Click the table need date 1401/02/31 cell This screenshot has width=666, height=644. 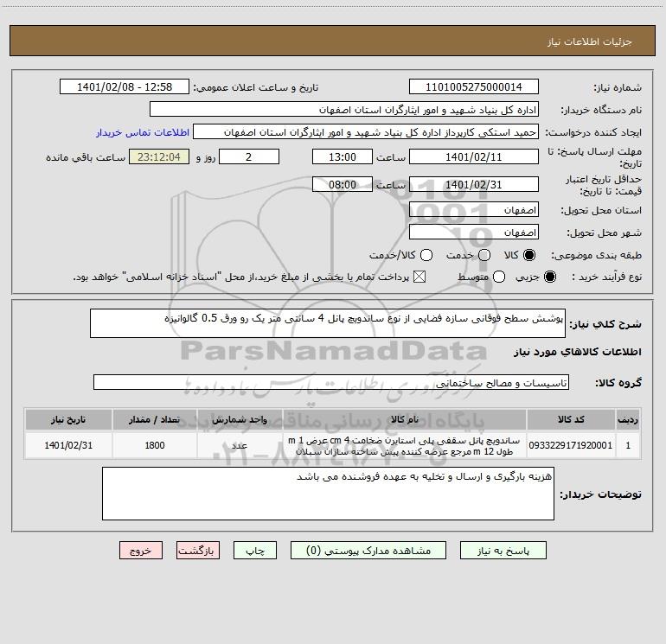pyautogui.click(x=68, y=445)
